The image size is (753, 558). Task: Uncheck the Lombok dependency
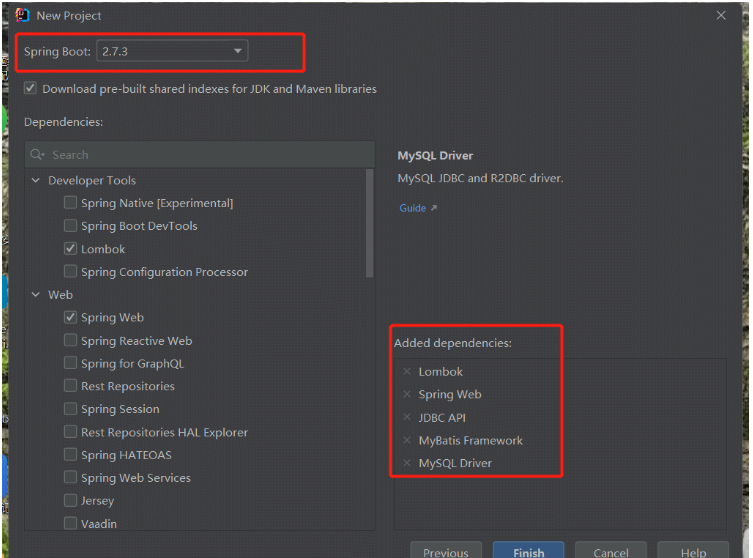tap(70, 249)
